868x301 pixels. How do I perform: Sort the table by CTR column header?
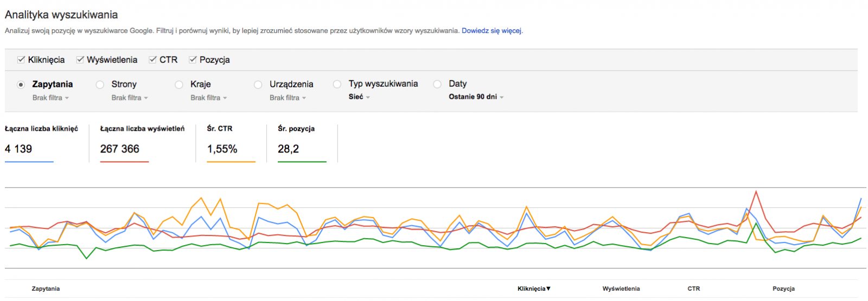[693, 289]
